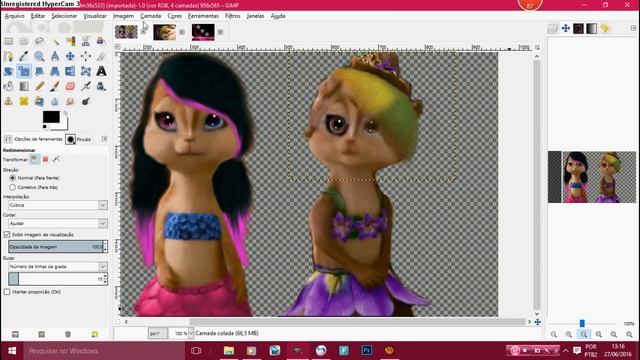Select the Color Picker eyedropper tool
Viewport: 640px width, 360px height.
click(x=24, y=56)
